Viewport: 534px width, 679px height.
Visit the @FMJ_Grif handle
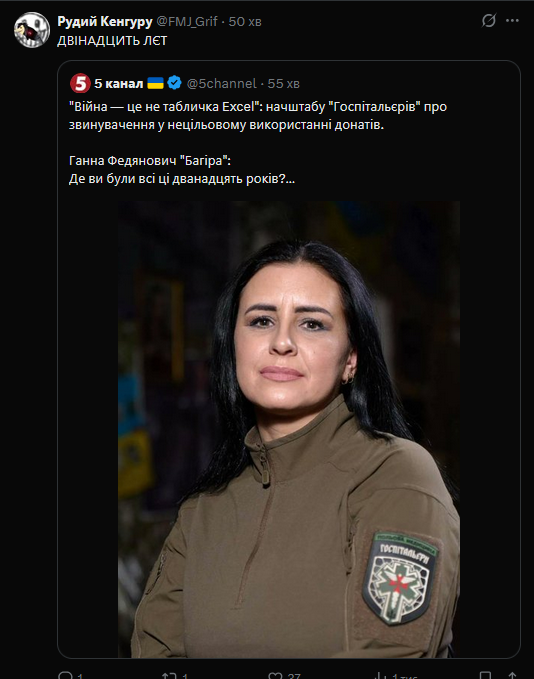pyautogui.click(x=187, y=21)
